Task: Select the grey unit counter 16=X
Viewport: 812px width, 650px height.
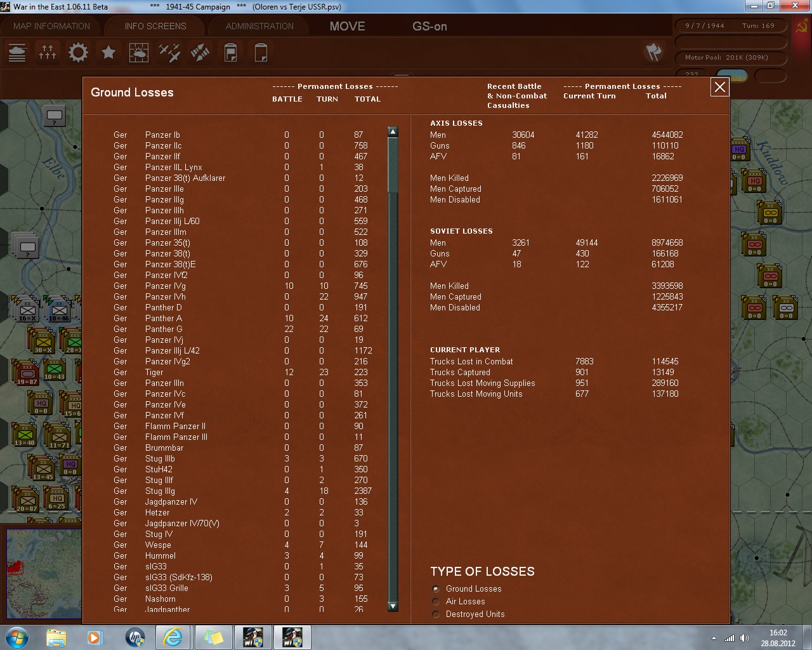Action: [27, 310]
